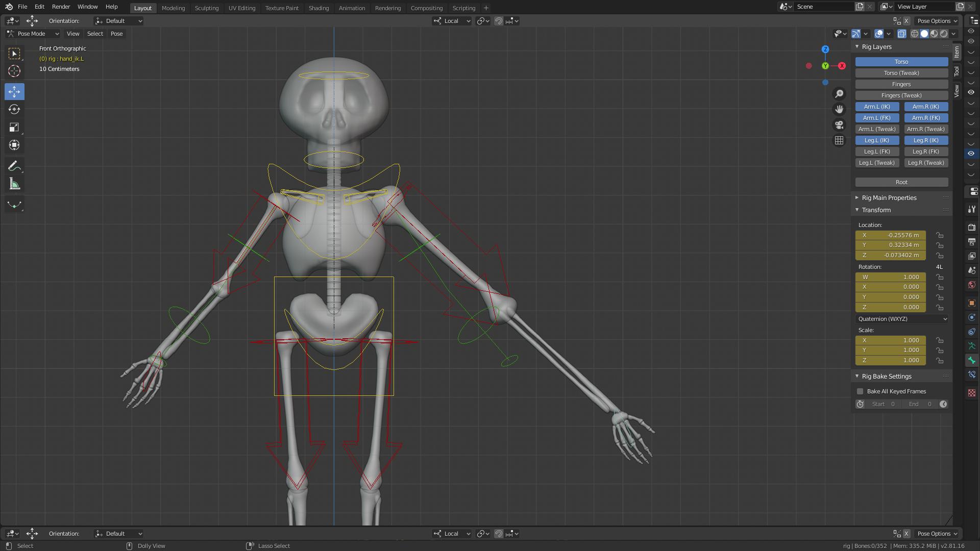Image resolution: width=980 pixels, height=551 pixels.
Task: Toggle X-Ray display in viewport header
Action: coord(902,34)
